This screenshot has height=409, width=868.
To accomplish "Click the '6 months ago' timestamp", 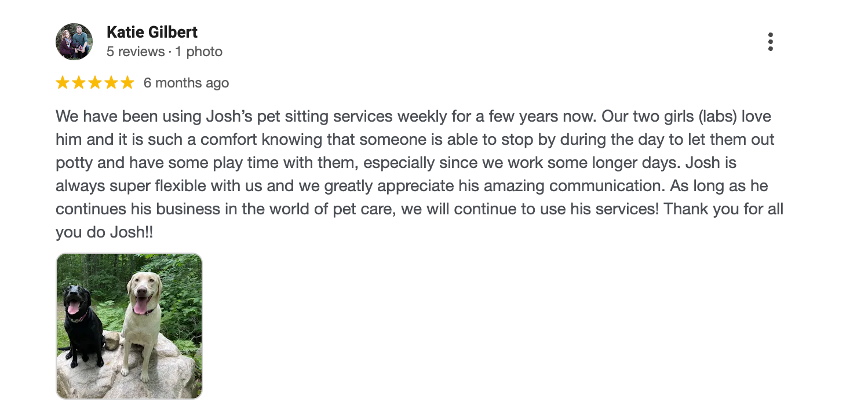I will click(187, 83).
